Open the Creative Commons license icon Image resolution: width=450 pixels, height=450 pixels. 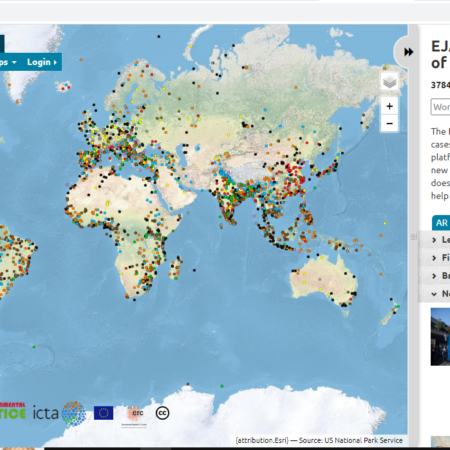(162, 413)
